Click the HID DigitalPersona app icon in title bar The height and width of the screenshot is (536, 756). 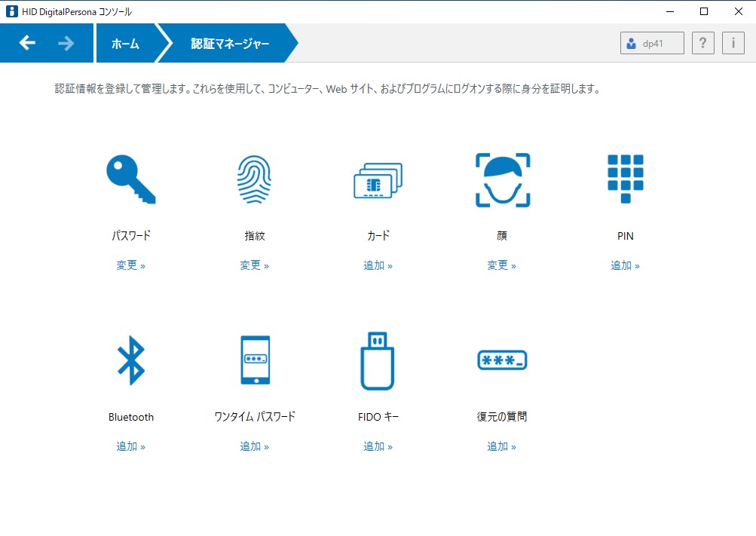tap(11, 11)
